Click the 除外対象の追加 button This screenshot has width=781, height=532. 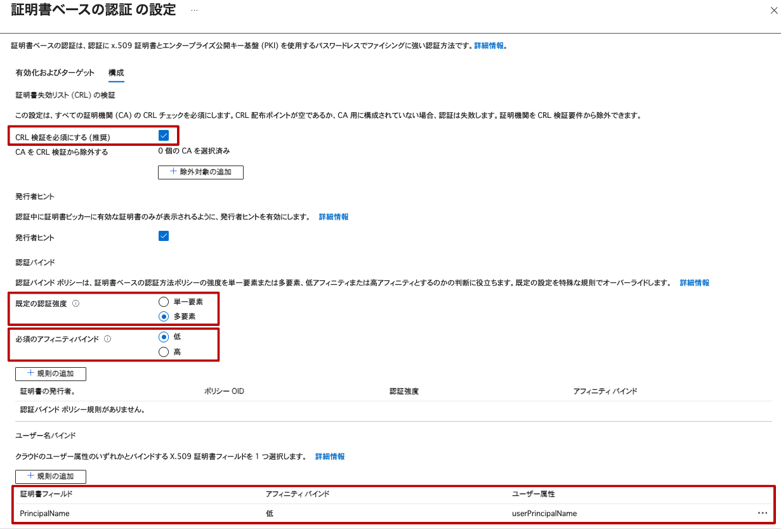[x=200, y=172]
